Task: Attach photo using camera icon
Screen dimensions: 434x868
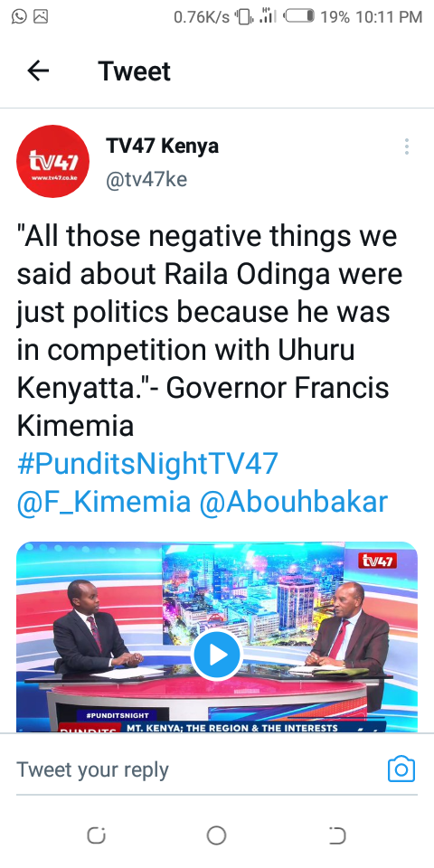Action: pos(401,769)
